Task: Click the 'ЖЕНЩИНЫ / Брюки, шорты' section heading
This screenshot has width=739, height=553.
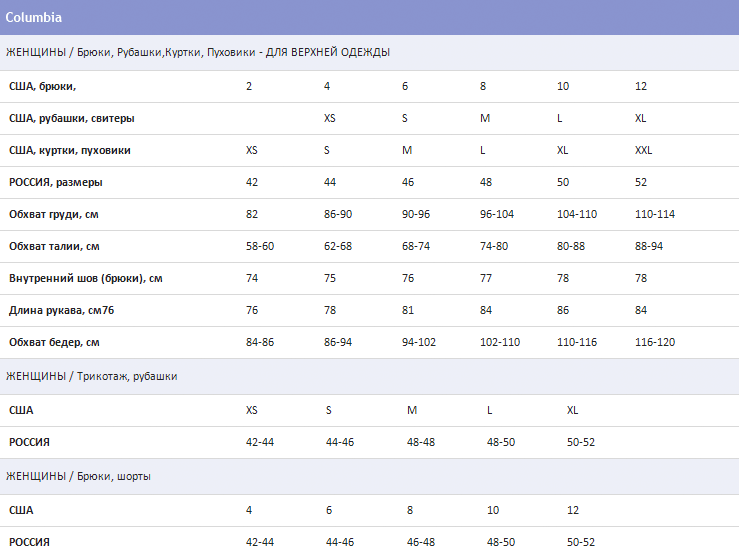Action: [78, 476]
